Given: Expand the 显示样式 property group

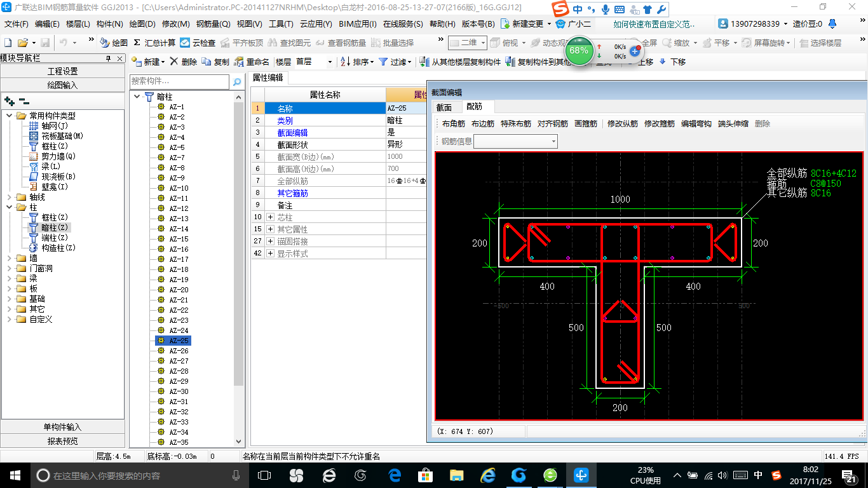Looking at the screenshot, I should pyautogui.click(x=271, y=254).
